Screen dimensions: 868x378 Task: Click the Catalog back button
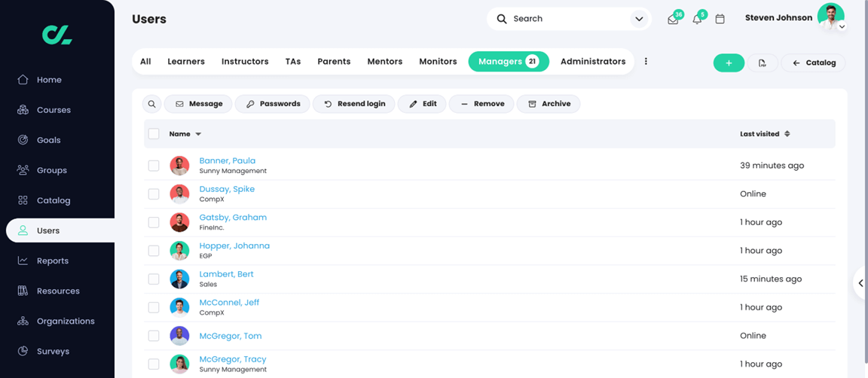813,63
